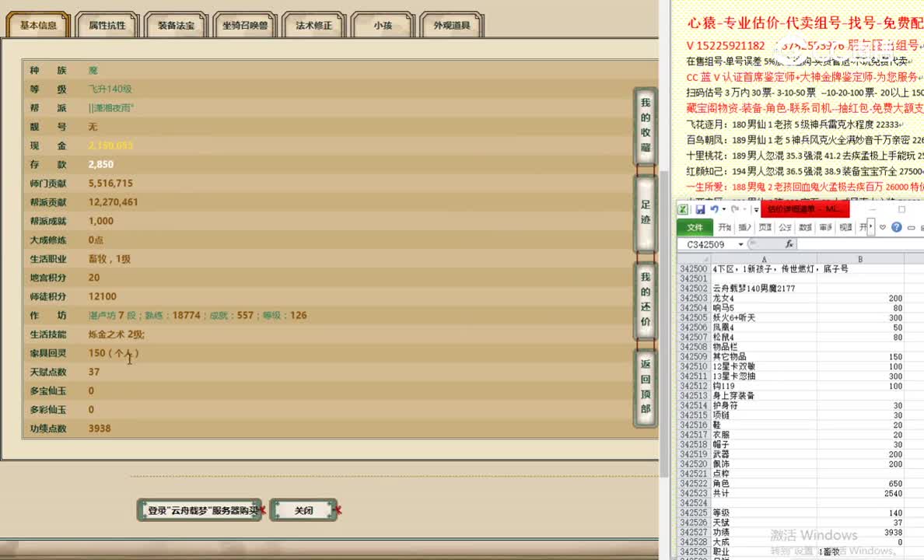Open 我的收藏 from the right side panel
The height and width of the screenshot is (560, 924).
pyautogui.click(x=645, y=121)
